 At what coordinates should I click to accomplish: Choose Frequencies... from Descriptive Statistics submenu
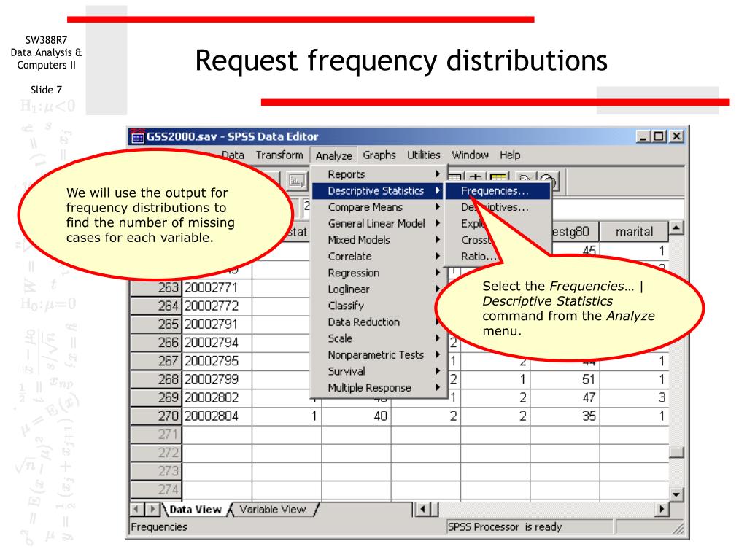click(x=495, y=191)
